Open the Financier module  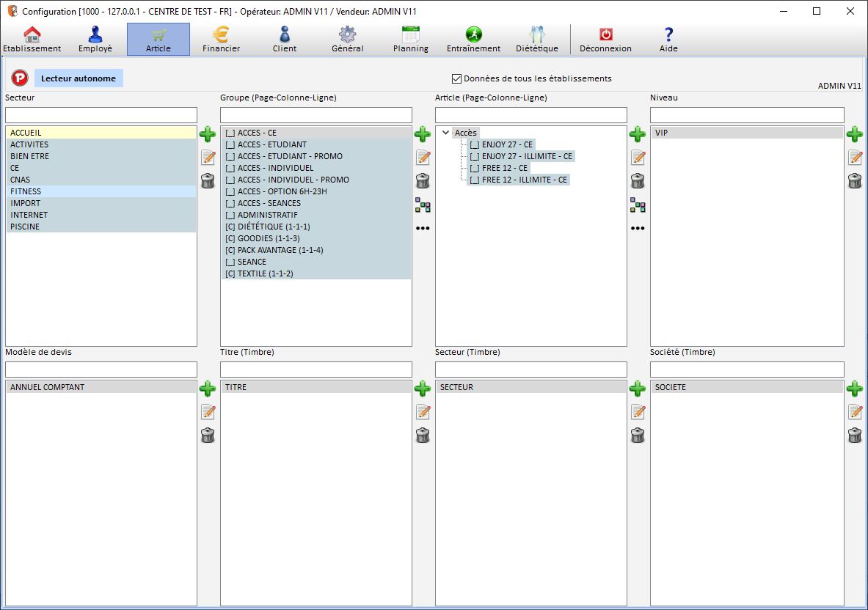pyautogui.click(x=222, y=38)
